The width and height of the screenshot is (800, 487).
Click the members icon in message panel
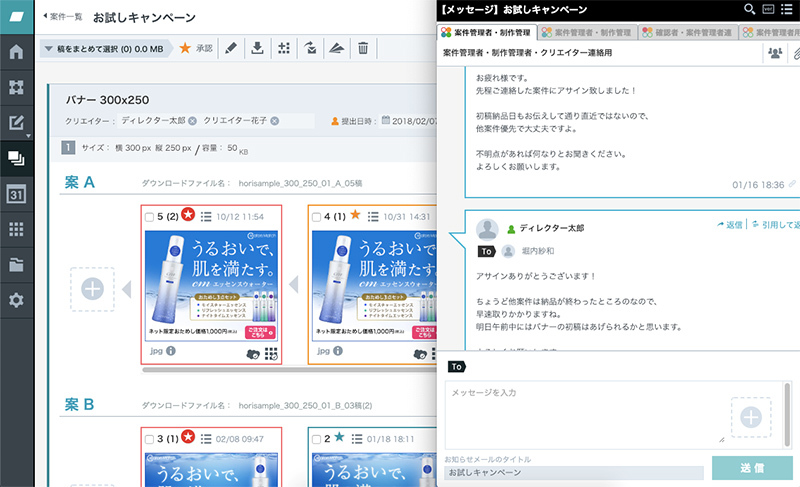pos(774,53)
